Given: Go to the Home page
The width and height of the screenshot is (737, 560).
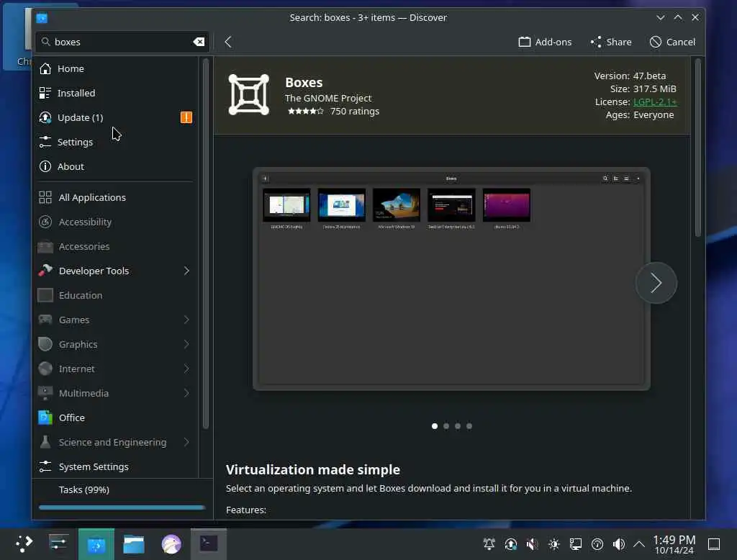Looking at the screenshot, I should 116,68.
